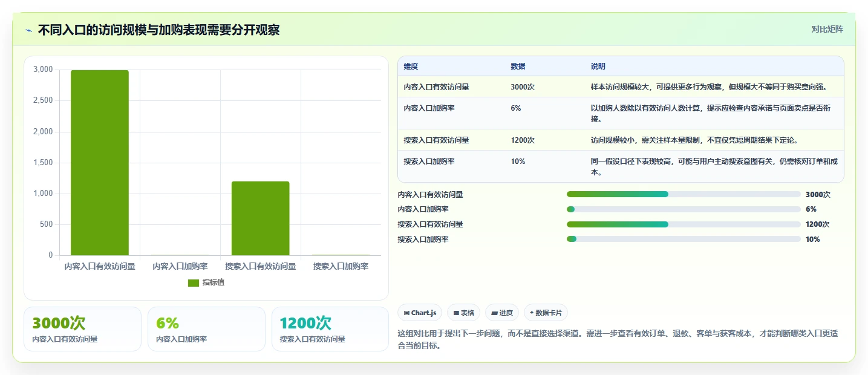
Task: Click the 10% value in table
Action: pyautogui.click(x=518, y=161)
